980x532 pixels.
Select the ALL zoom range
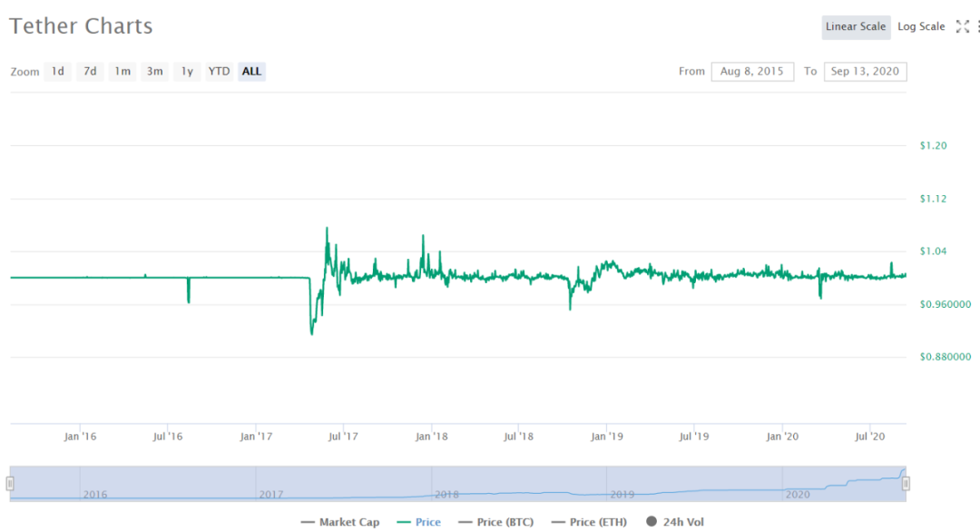pos(252,72)
